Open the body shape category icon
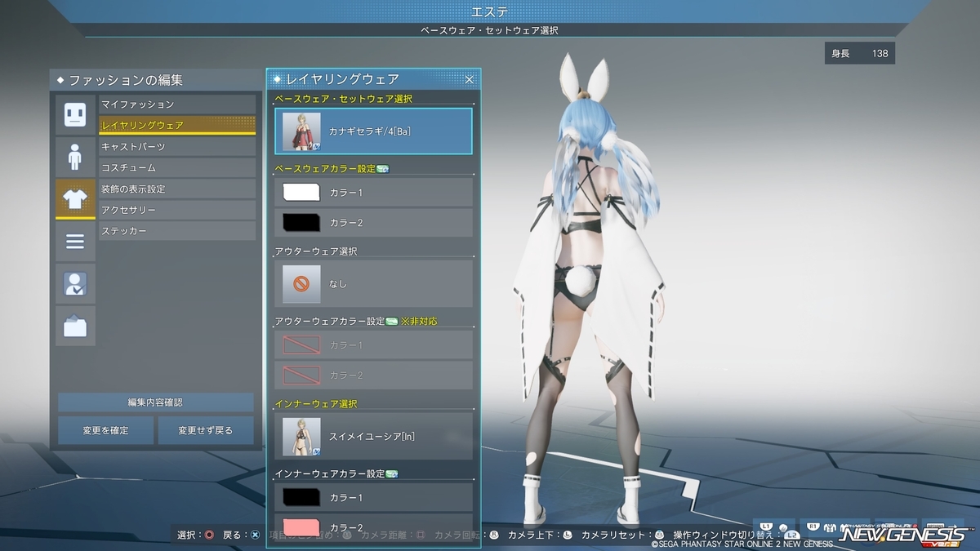980x551 pixels. click(75, 157)
